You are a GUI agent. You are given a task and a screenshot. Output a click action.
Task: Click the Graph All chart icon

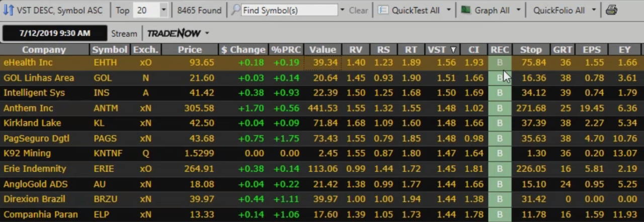[x=466, y=10]
